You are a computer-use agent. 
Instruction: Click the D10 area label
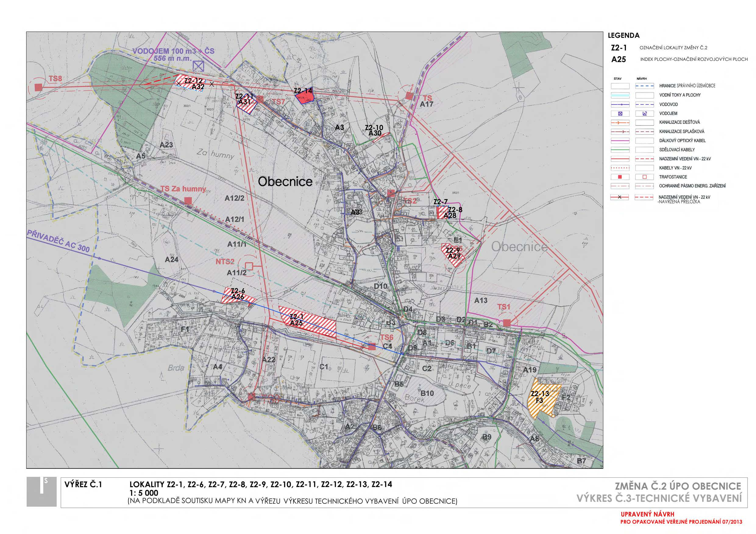click(x=380, y=286)
